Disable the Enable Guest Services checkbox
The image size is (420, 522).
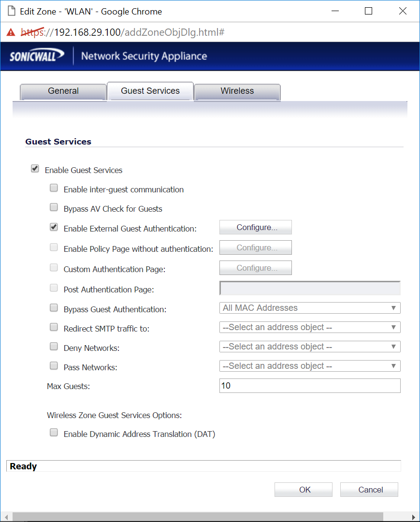tap(35, 168)
